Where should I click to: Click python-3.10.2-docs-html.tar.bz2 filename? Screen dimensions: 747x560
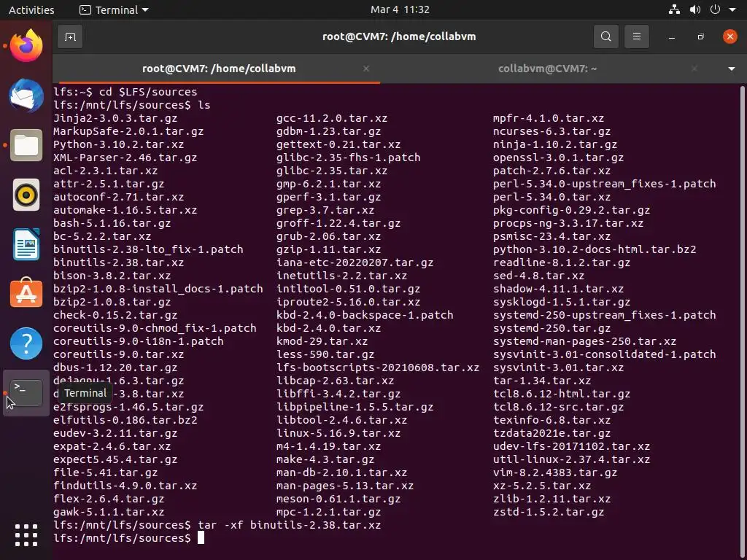pos(595,249)
